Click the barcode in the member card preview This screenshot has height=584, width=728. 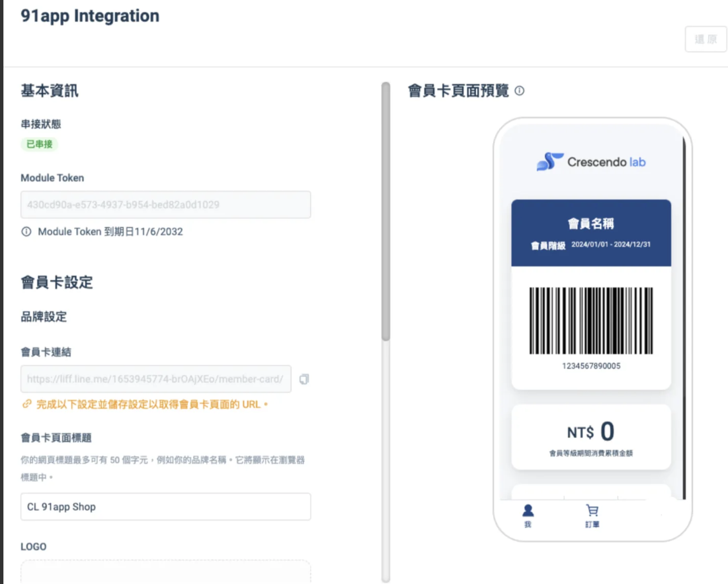[591, 320]
